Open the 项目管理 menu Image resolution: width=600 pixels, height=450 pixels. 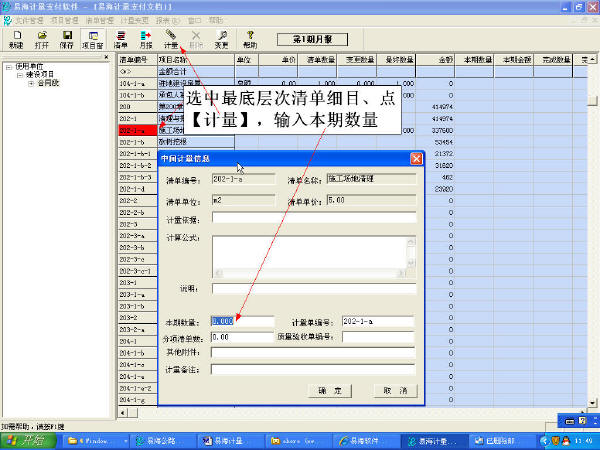pyautogui.click(x=64, y=20)
